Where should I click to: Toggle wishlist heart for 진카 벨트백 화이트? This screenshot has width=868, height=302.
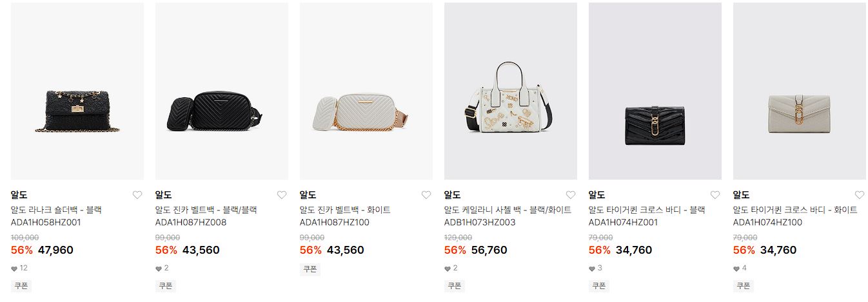[426, 195]
